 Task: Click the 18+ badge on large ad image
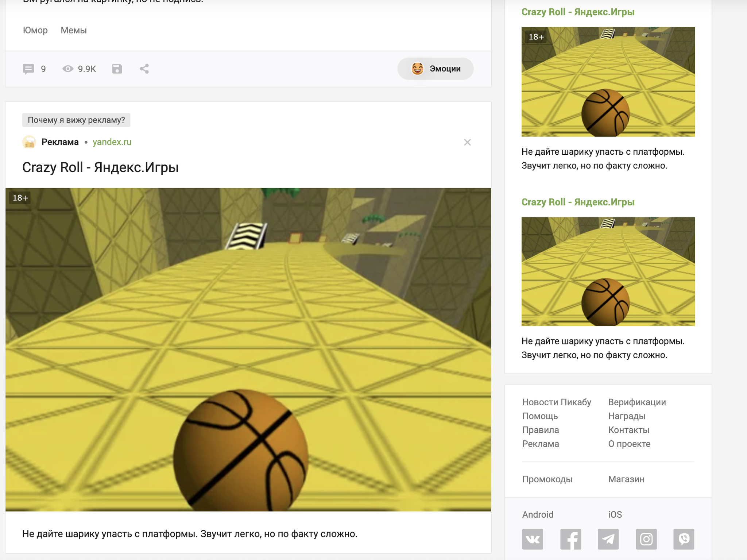(x=20, y=198)
